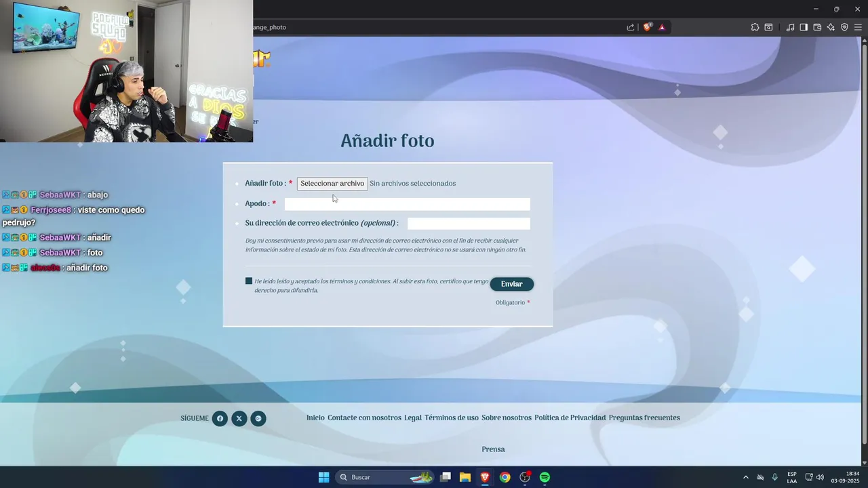Open Task View in taskbar
The width and height of the screenshot is (868, 488).
pyautogui.click(x=446, y=477)
